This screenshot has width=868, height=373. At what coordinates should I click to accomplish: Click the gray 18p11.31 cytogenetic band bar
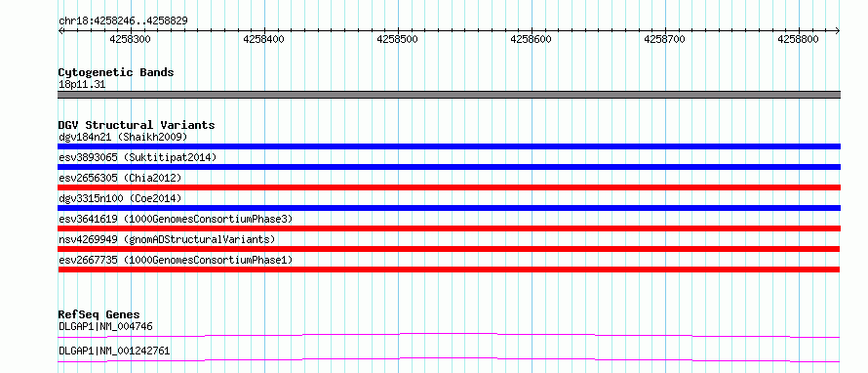[x=449, y=95]
